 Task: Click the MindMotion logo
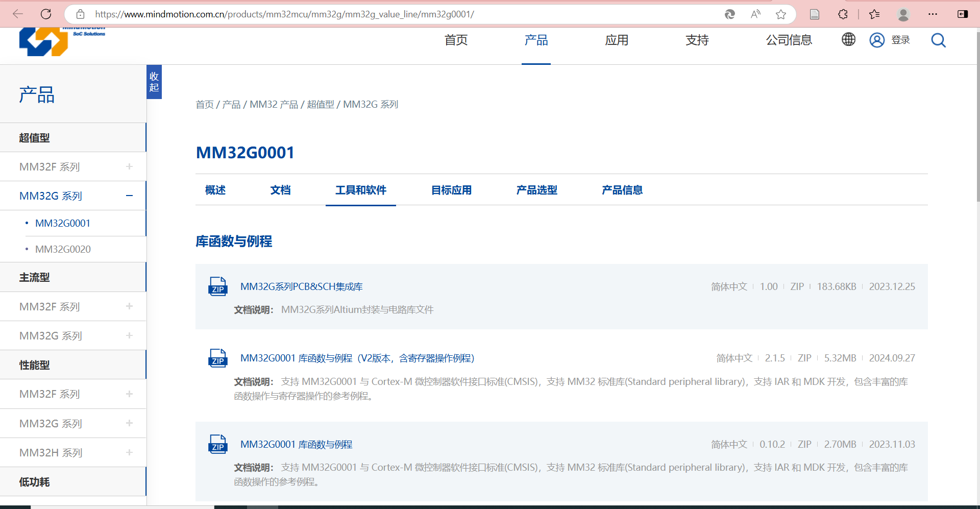(x=44, y=42)
